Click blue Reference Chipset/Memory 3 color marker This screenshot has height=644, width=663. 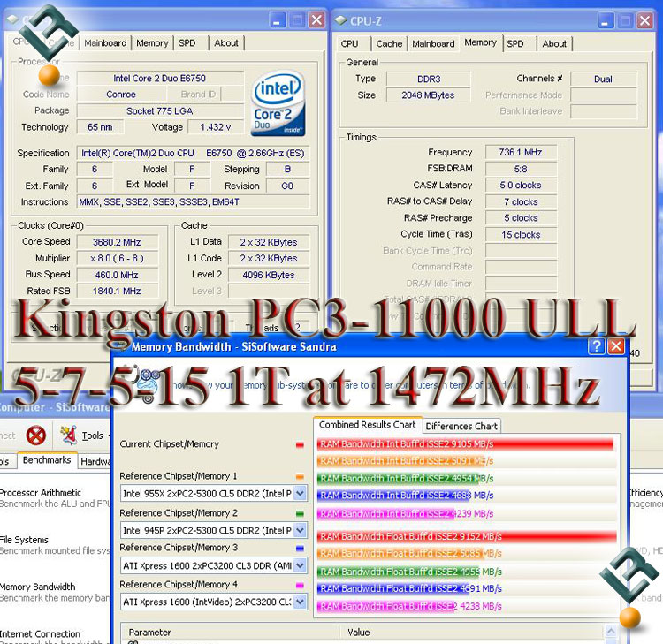(x=300, y=549)
